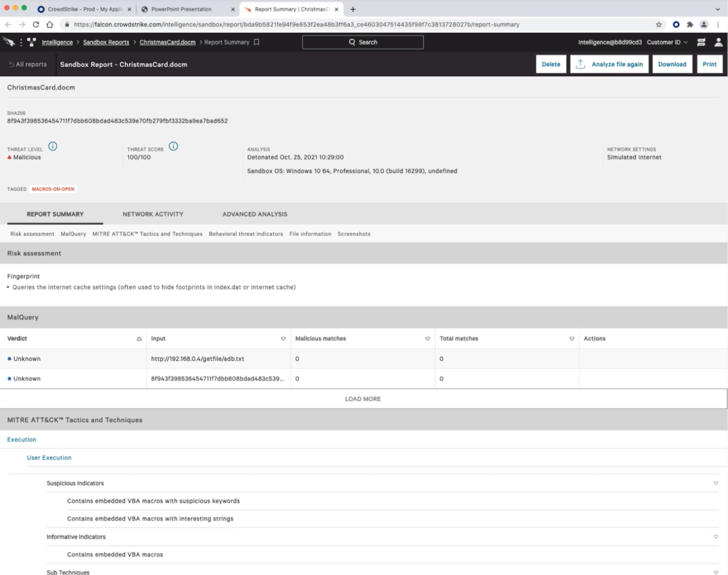
Task: Click the circular extension icon in toolbar
Action: (676, 24)
